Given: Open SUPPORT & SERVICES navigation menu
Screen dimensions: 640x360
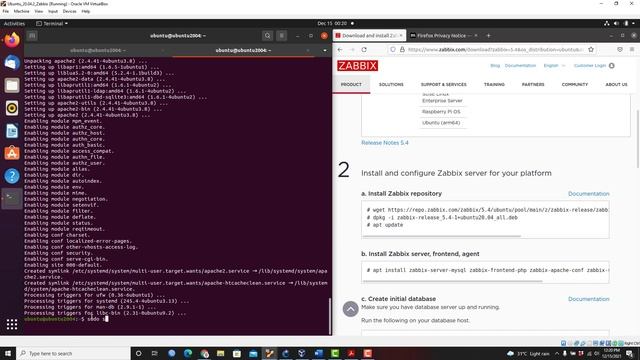Looking at the screenshot, I should [444, 84].
